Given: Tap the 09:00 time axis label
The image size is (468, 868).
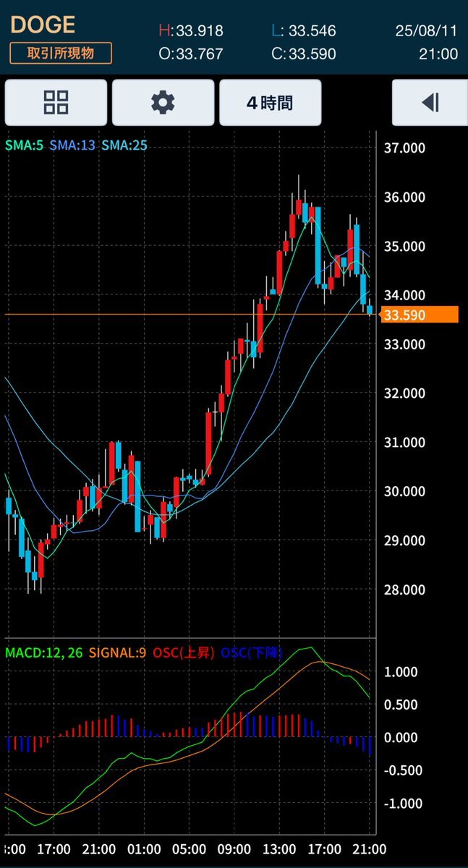Looking at the screenshot, I should click(x=234, y=848).
